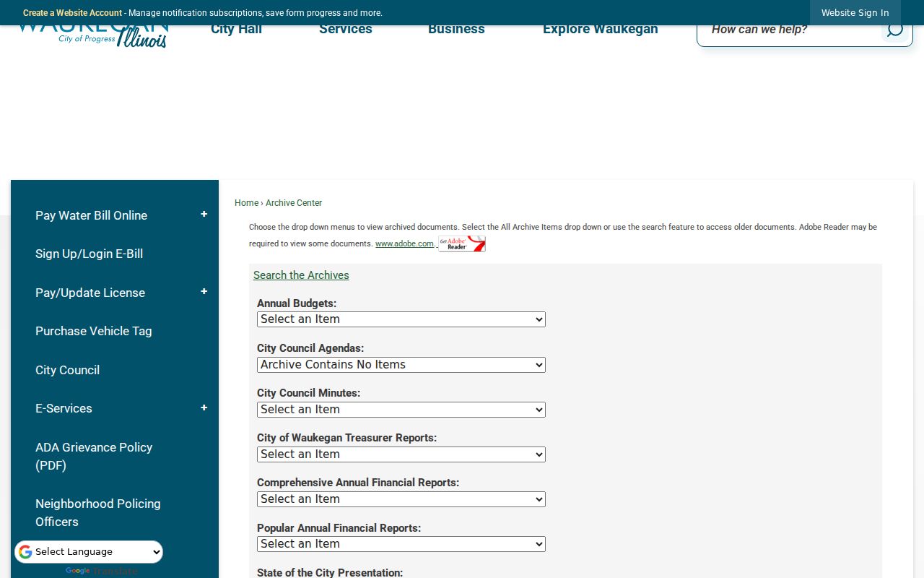The height and width of the screenshot is (578, 924).
Task: Click the Waukegan Illinois logo
Action: tap(92, 36)
